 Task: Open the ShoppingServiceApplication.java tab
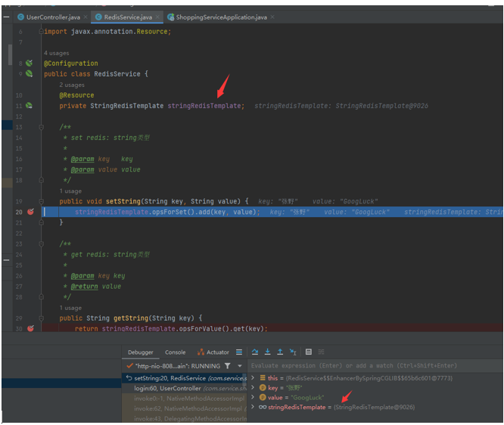pos(220,17)
